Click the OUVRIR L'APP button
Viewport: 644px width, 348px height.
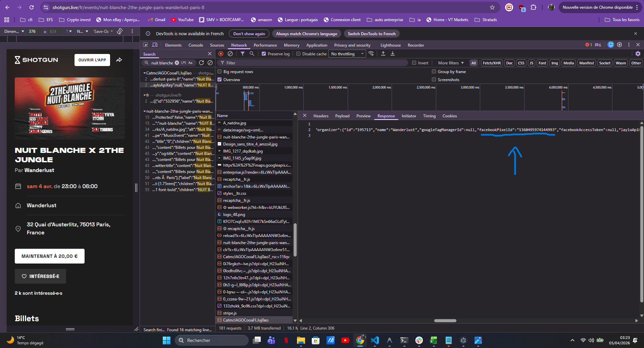(x=92, y=60)
